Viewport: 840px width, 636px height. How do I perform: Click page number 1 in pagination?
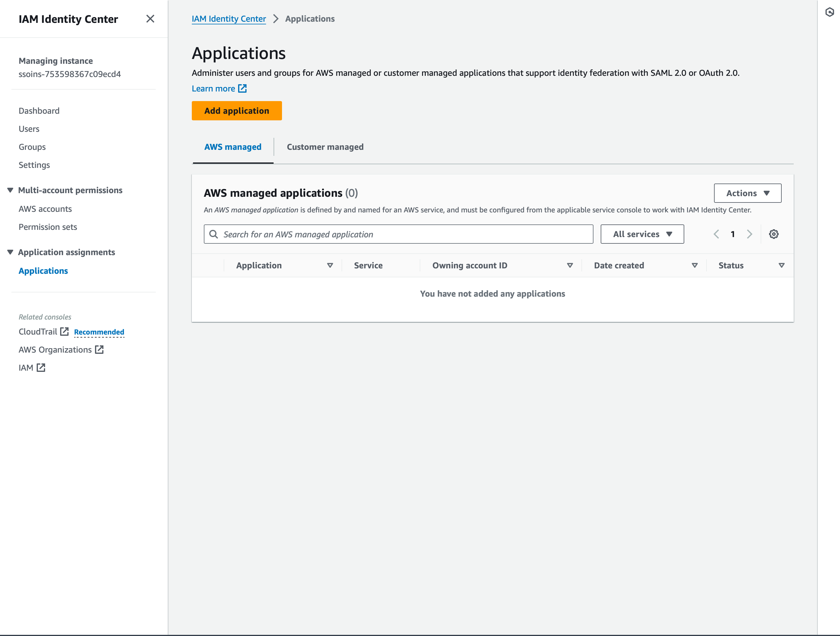point(733,234)
